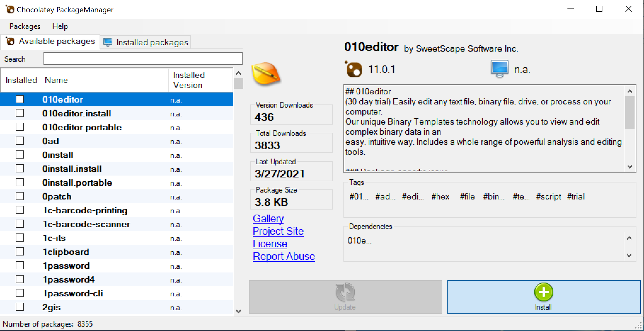Tick the checkbox for 2gis
Screen dimensions: 644x331
[x=20, y=307]
